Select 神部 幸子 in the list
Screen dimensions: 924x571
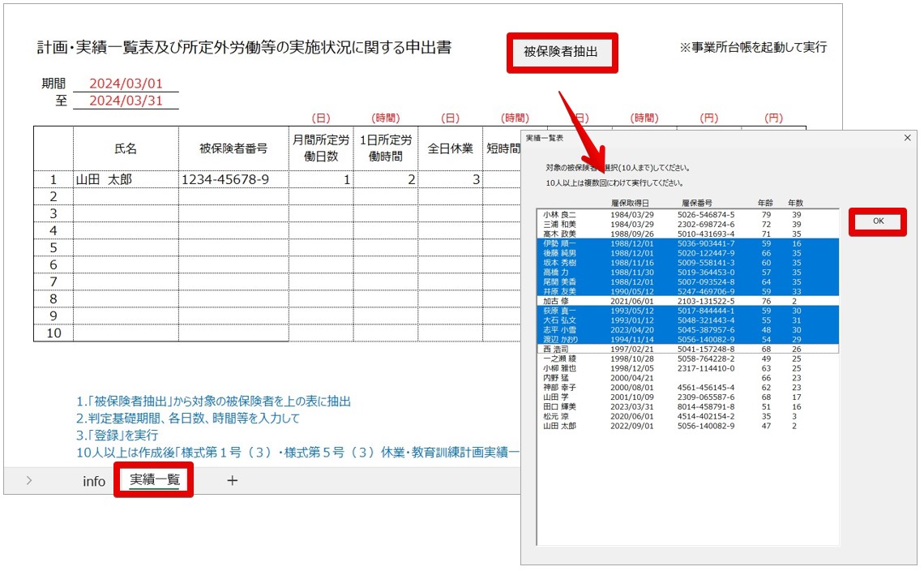point(687,388)
